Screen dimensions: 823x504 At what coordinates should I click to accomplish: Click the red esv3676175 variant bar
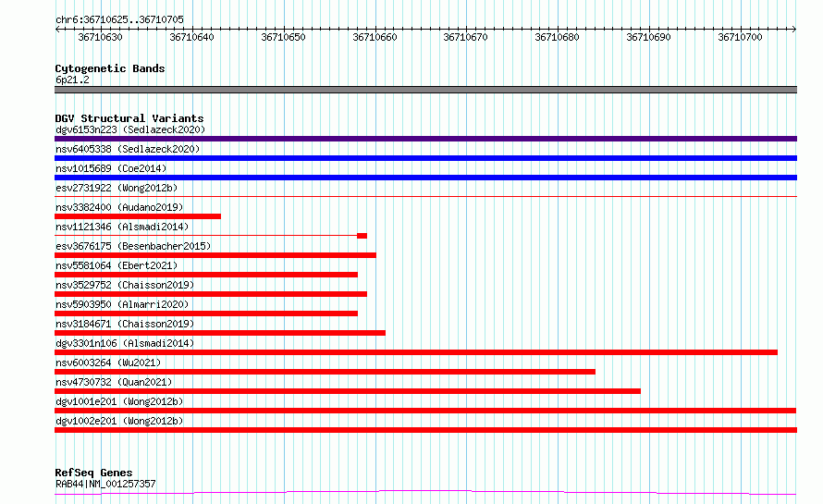(215, 255)
